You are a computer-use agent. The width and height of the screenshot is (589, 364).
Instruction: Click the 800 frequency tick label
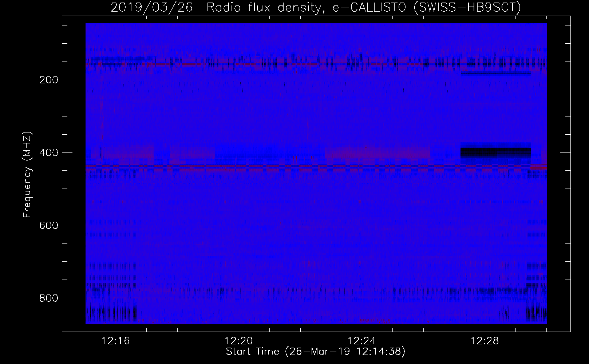(49, 298)
